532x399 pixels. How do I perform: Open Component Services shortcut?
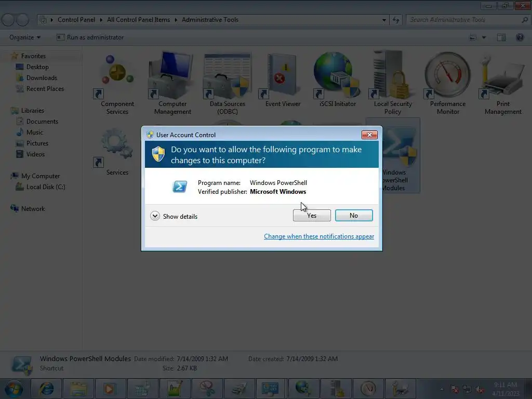point(117,83)
